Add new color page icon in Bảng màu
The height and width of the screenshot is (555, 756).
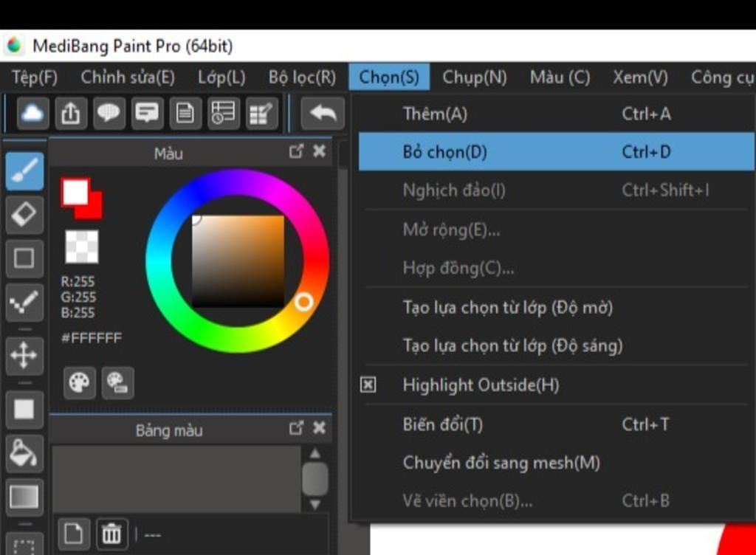coord(73,534)
